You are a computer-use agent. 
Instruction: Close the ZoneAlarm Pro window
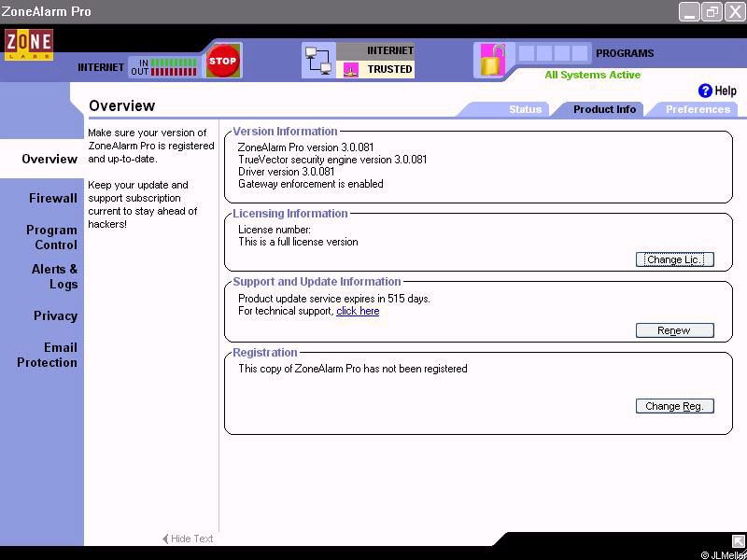pyautogui.click(x=735, y=11)
